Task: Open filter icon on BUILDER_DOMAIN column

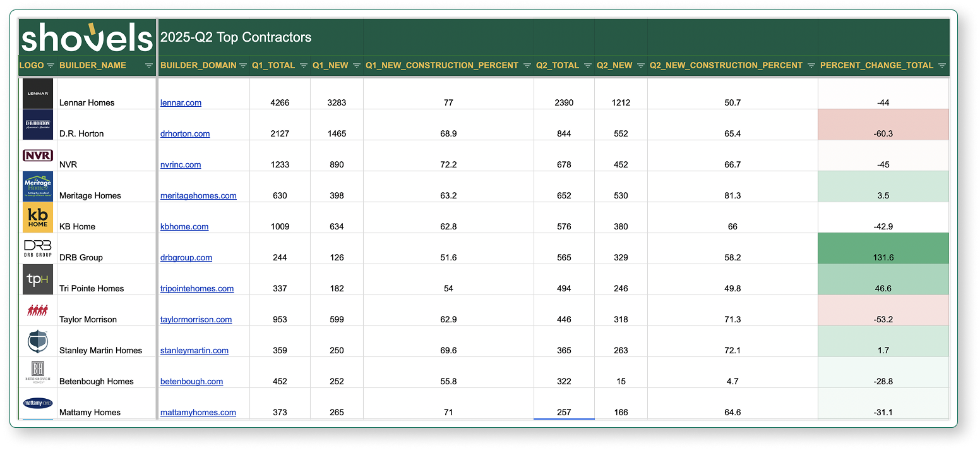Action: (243, 66)
